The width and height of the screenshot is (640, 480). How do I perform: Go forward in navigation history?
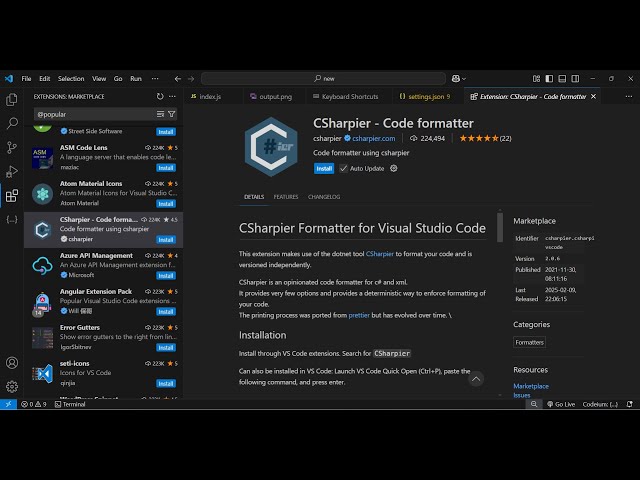(x=191, y=78)
